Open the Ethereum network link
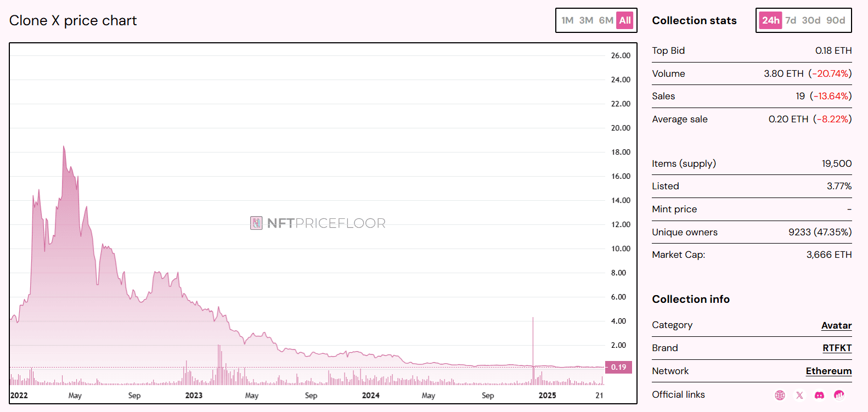This screenshot has width=868, height=412. click(x=828, y=371)
